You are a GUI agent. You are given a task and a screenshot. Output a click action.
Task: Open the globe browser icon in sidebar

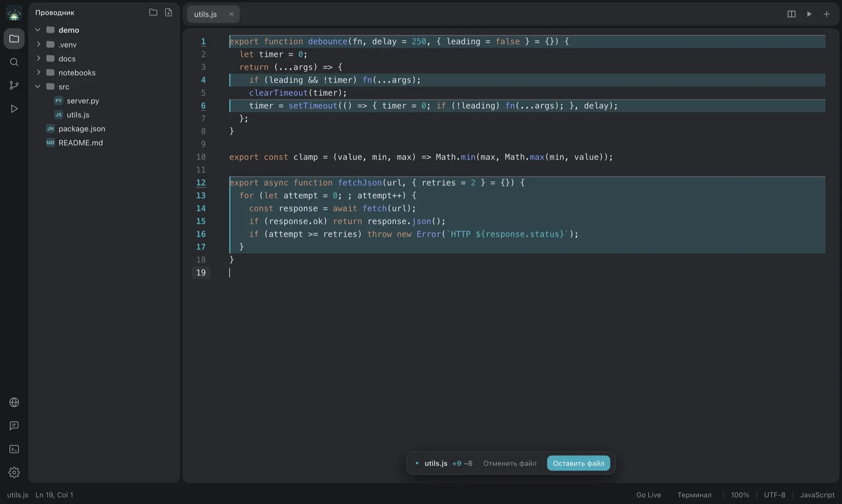click(x=14, y=403)
